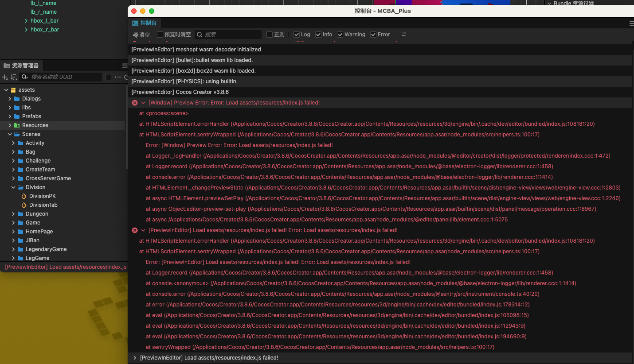Image resolution: width=634 pixels, height=364 pixels.
Task: Expand the last collapsed PreviewInEditor log entry
Action: 135,358
